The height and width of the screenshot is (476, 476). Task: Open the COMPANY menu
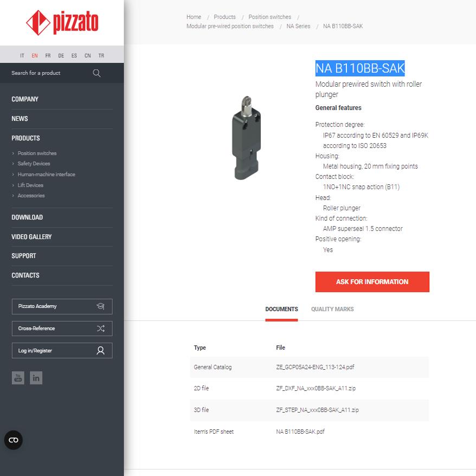[25, 99]
